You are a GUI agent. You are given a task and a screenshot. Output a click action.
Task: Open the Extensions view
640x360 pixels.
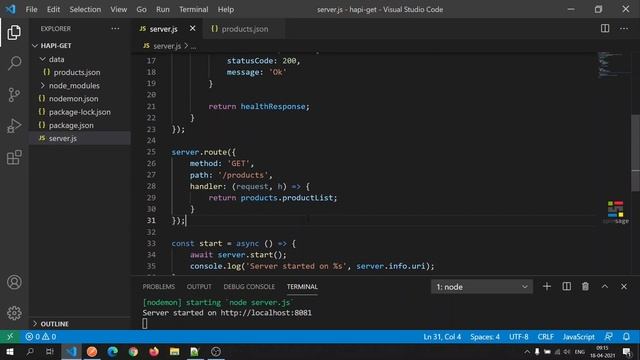pos(14,157)
